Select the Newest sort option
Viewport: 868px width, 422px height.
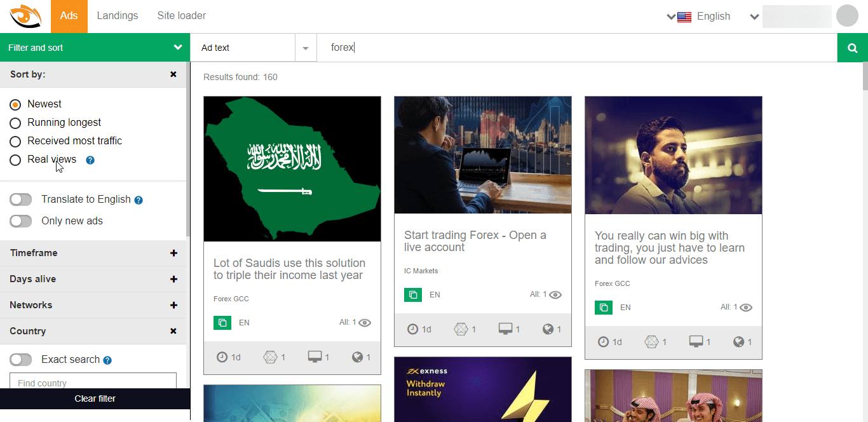coord(15,105)
